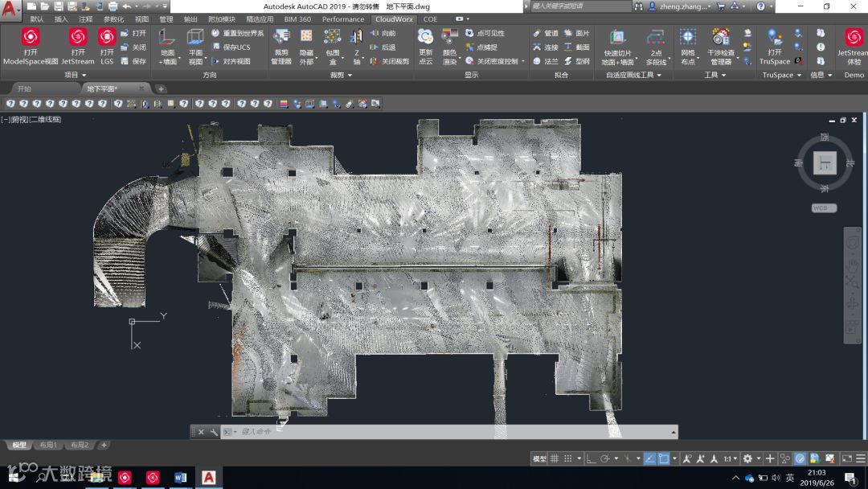This screenshot has width=868, height=489.
Task: Select the 布局1 layout tab
Action: [x=50, y=445]
